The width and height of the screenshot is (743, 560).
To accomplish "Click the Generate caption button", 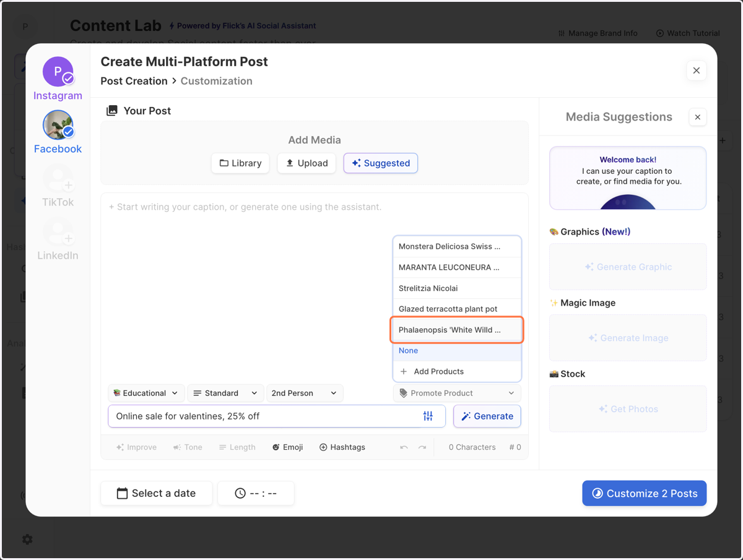I will [487, 416].
